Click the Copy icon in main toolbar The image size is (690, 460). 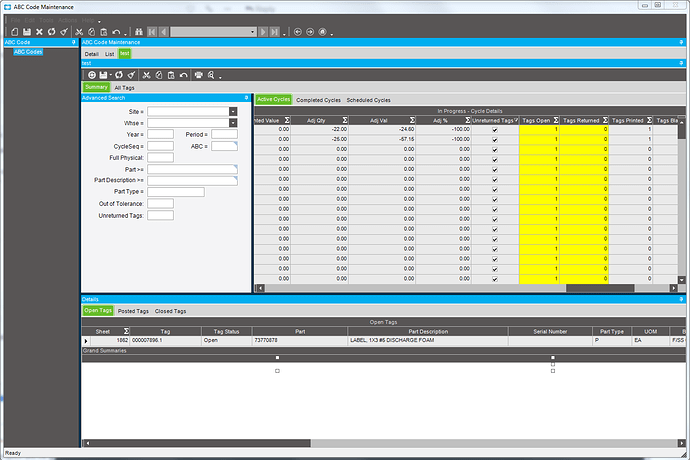pyautogui.click(x=92, y=32)
